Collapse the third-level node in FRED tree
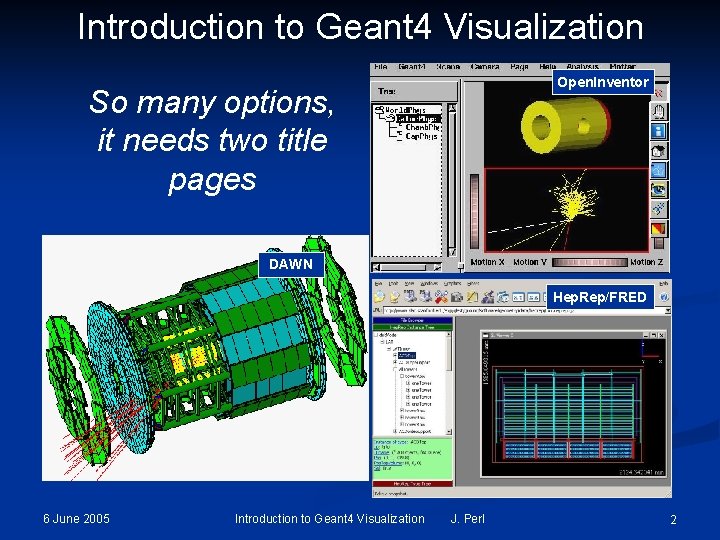This screenshot has height=540, width=720. pos(388,349)
